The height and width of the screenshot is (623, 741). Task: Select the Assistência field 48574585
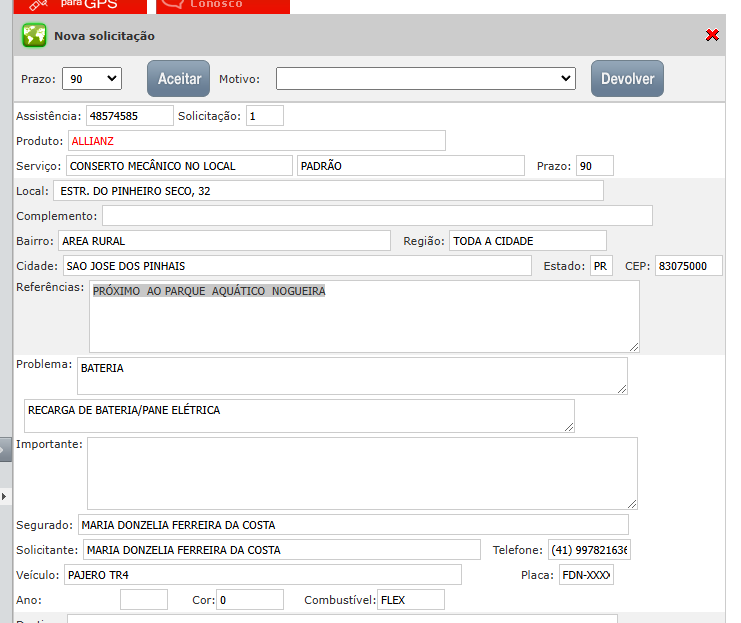130,116
